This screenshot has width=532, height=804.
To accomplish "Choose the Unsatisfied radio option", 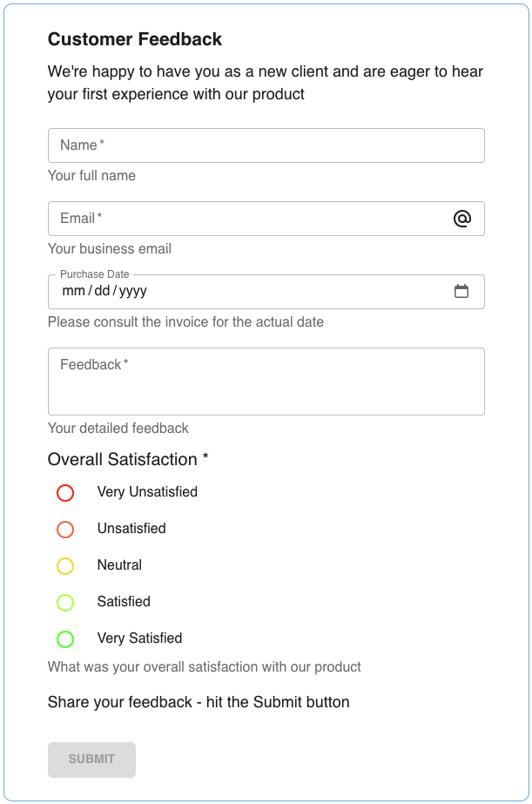I will tap(65, 530).
